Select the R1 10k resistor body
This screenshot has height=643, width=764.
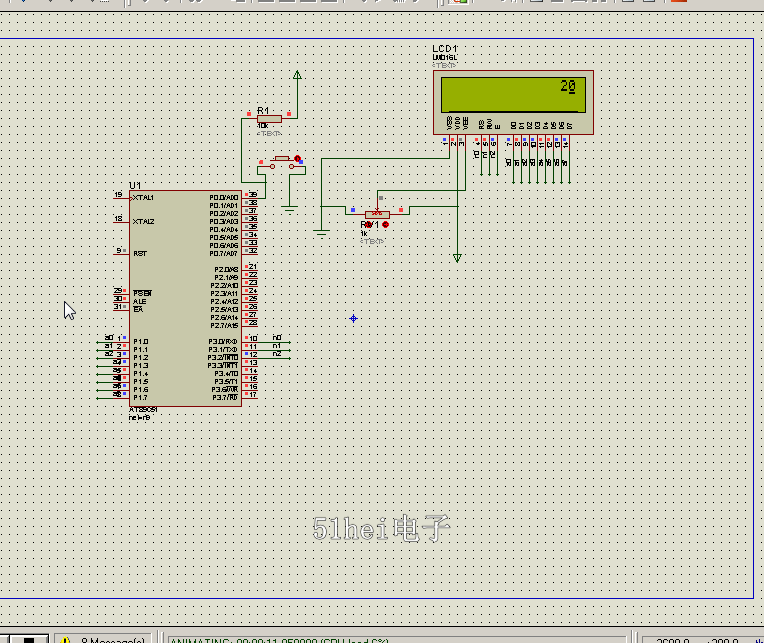269,119
